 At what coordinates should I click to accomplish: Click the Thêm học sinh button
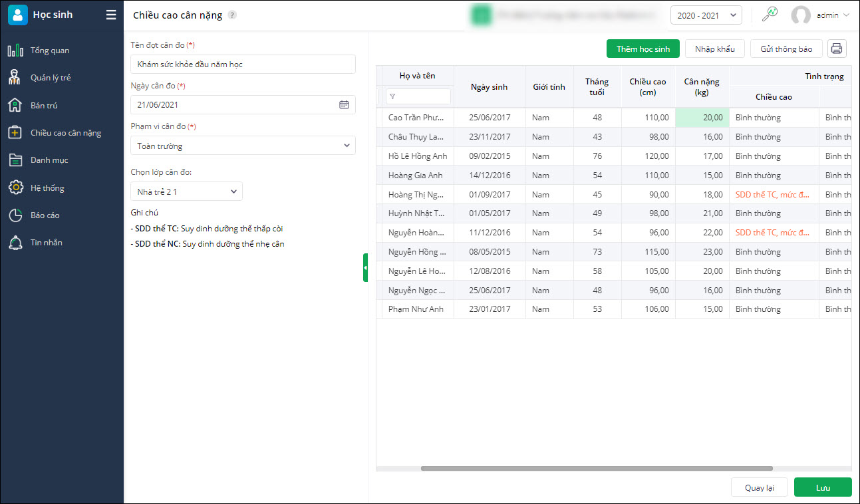pyautogui.click(x=643, y=49)
